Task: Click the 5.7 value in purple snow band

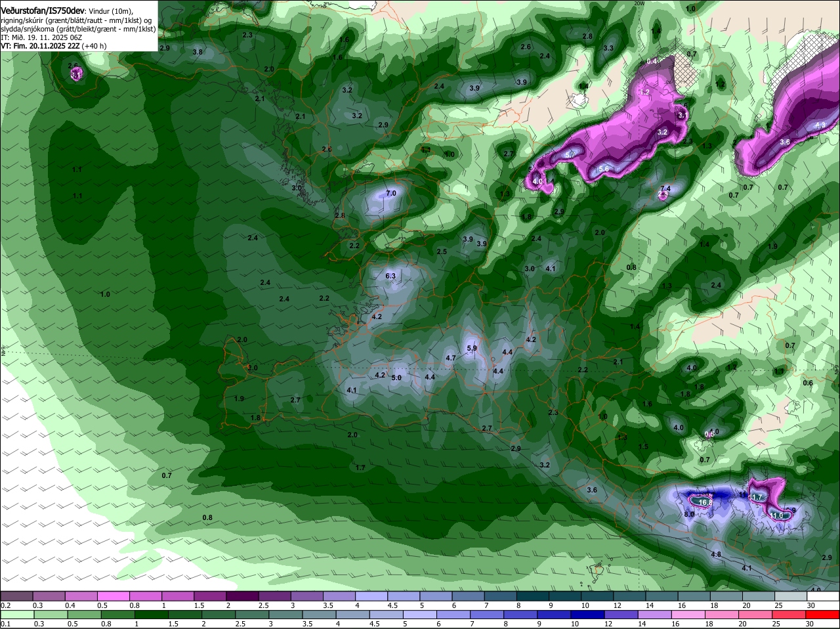Action: pos(570,155)
